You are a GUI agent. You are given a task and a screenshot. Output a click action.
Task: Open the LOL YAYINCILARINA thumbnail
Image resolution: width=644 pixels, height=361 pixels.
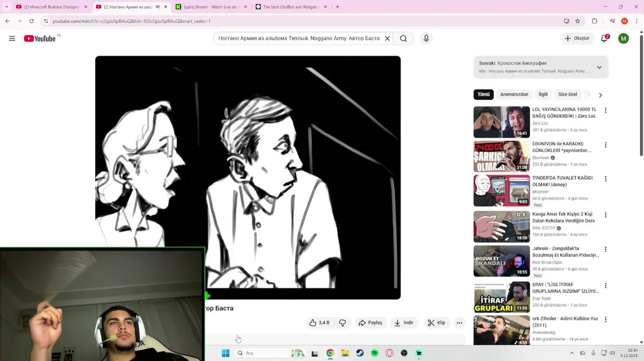(501, 122)
